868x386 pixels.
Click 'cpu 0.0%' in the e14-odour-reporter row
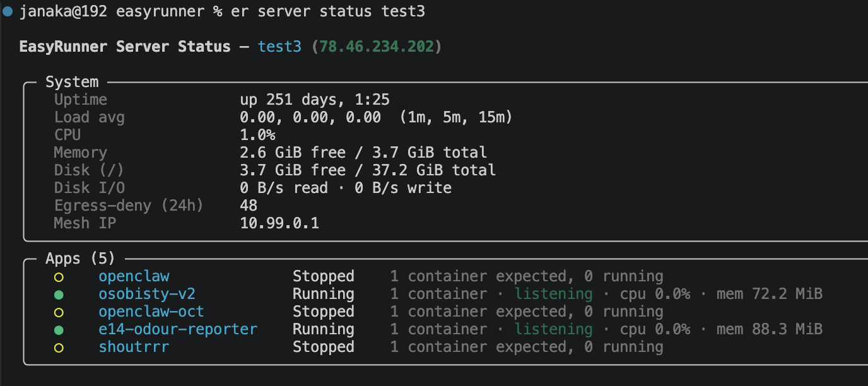(x=655, y=329)
